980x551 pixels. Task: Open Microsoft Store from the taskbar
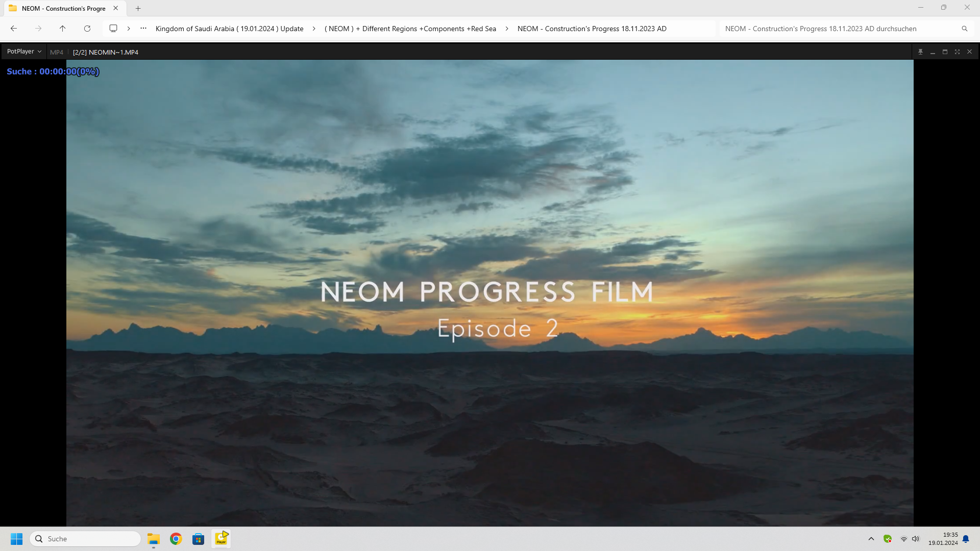click(x=199, y=539)
